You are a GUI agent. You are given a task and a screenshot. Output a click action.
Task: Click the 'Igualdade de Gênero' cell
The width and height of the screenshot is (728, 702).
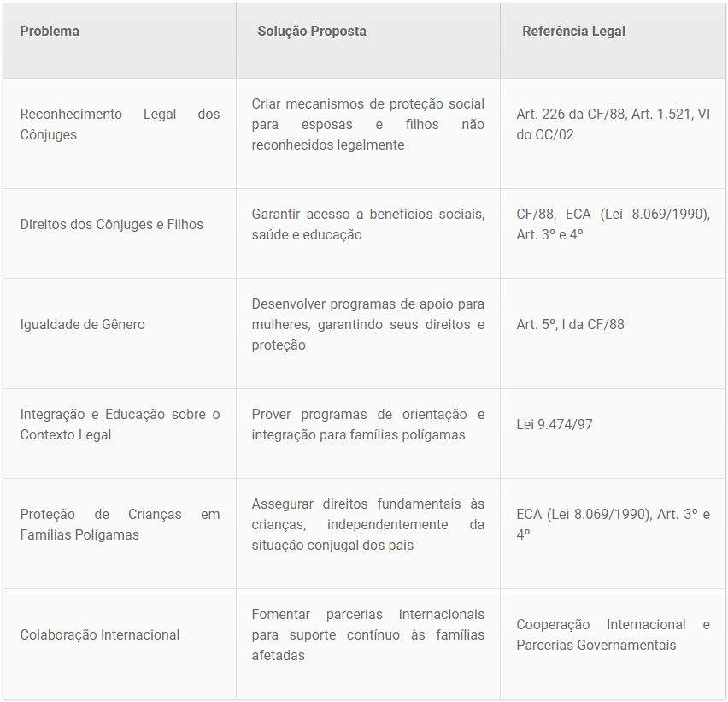coord(83,325)
